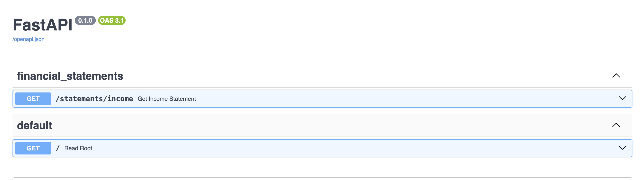Click GET badge for /statements/income

(x=33, y=99)
